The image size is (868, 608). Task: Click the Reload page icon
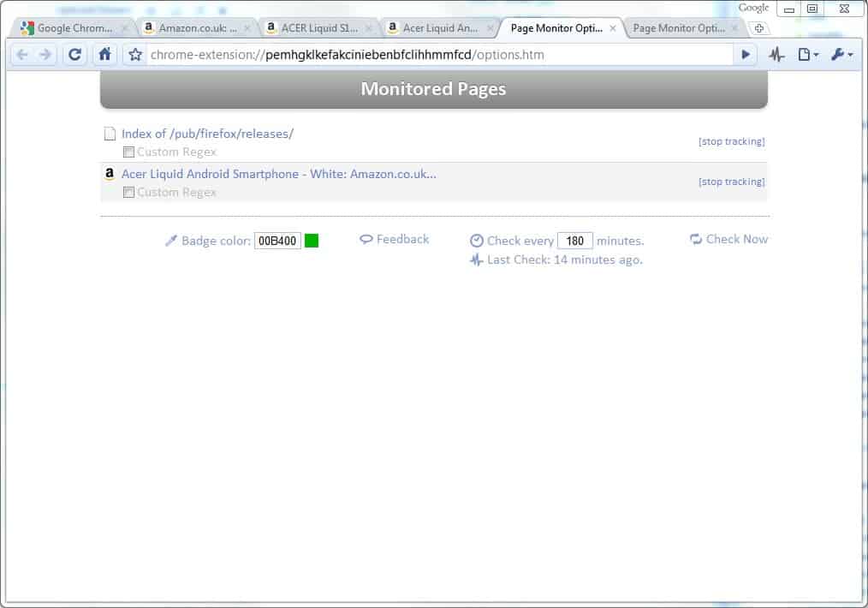click(x=74, y=54)
